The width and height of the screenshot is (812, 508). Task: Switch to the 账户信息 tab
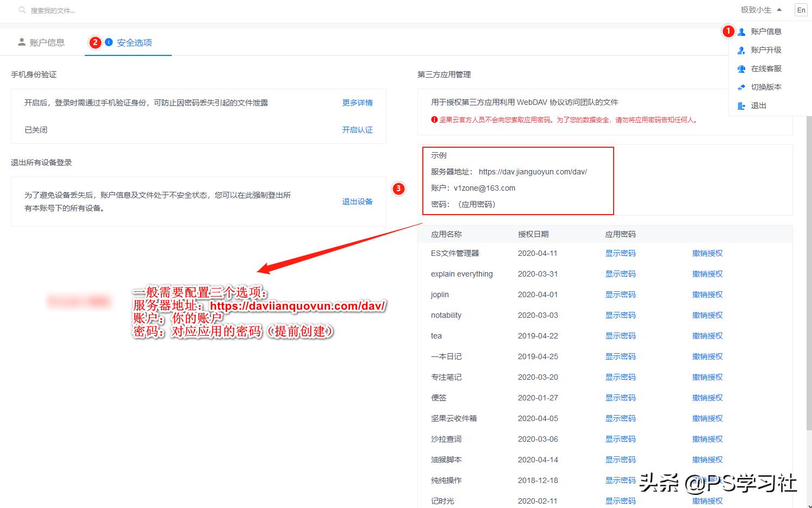48,42
